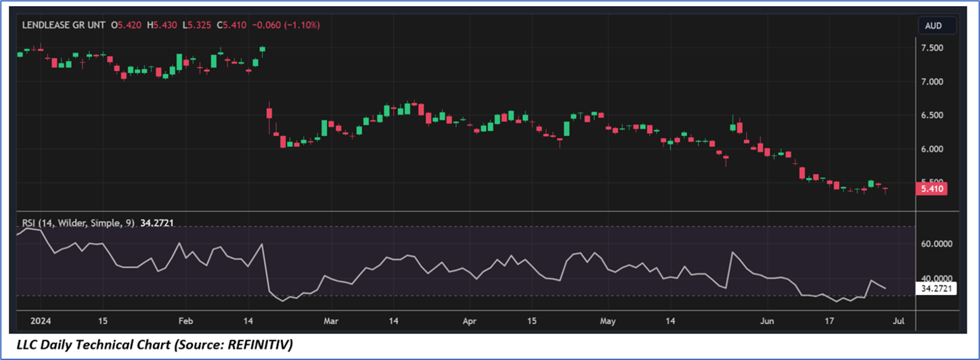Image resolution: width=980 pixels, height=360 pixels.
Task: Select the Jun marker on time axis
Action: pyautogui.click(x=767, y=321)
